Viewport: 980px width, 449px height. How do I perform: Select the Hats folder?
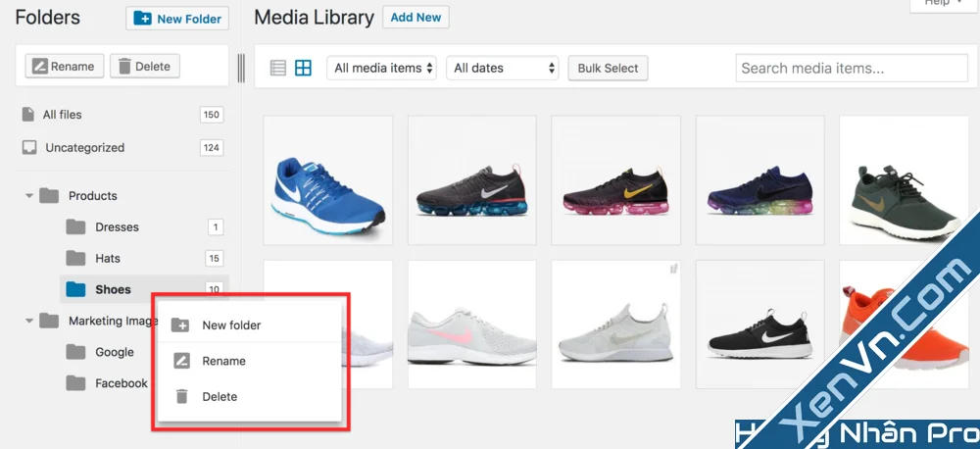coord(108,258)
